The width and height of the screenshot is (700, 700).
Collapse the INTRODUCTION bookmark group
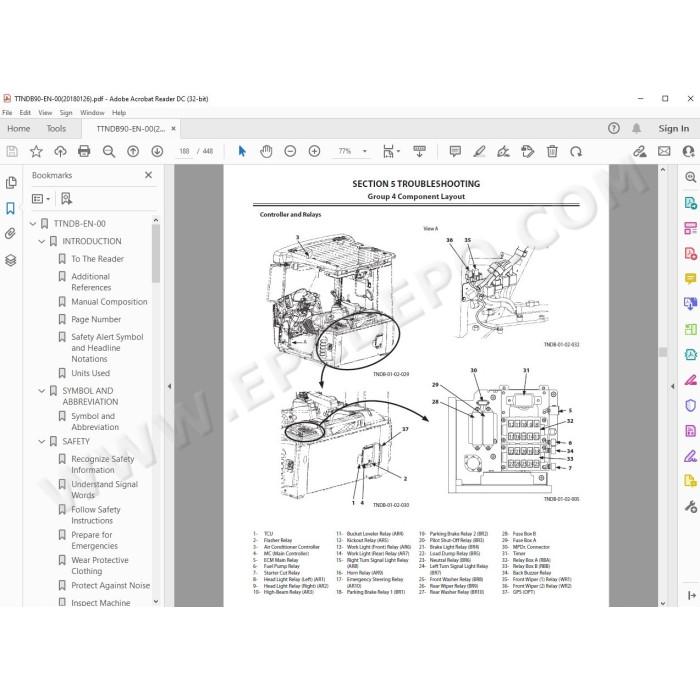pyautogui.click(x=42, y=242)
